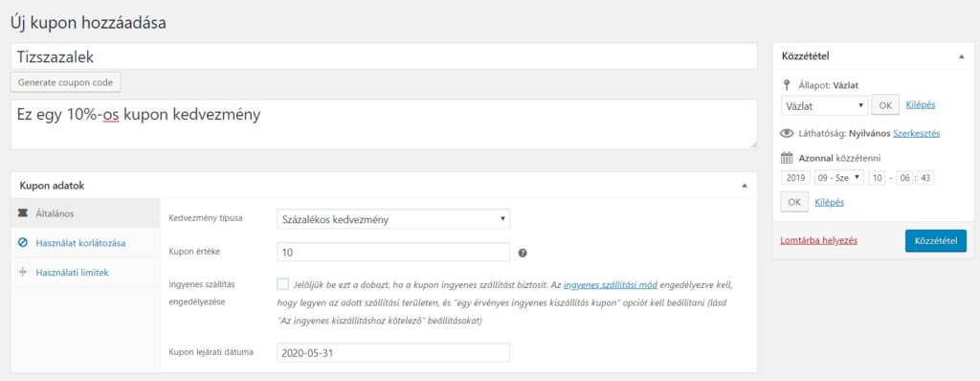Click the blue Közzététel button
980x381 pixels.
coord(936,240)
